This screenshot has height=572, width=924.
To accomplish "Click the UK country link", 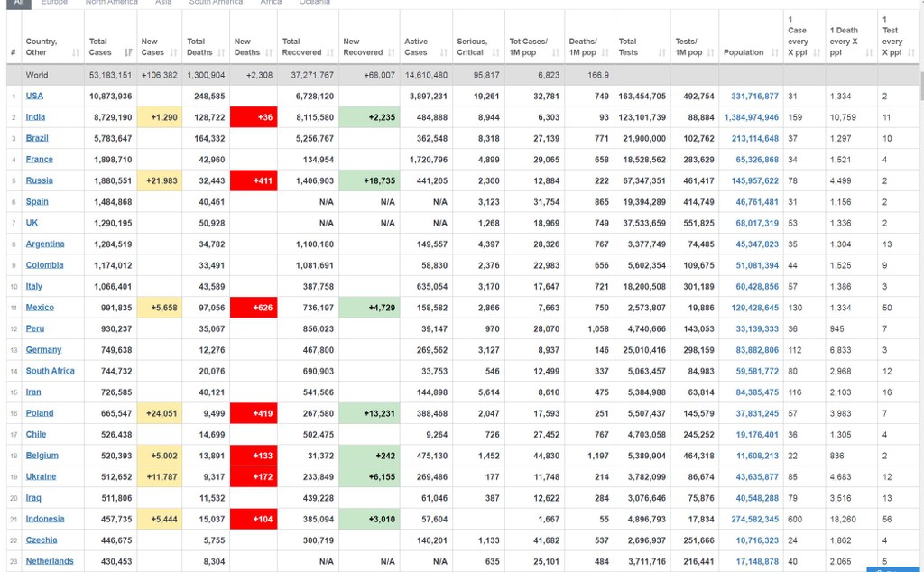I will click(32, 223).
